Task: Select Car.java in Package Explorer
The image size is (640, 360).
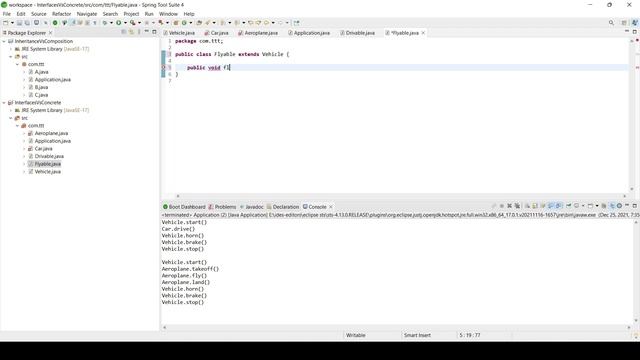Action: pyautogui.click(x=43, y=149)
